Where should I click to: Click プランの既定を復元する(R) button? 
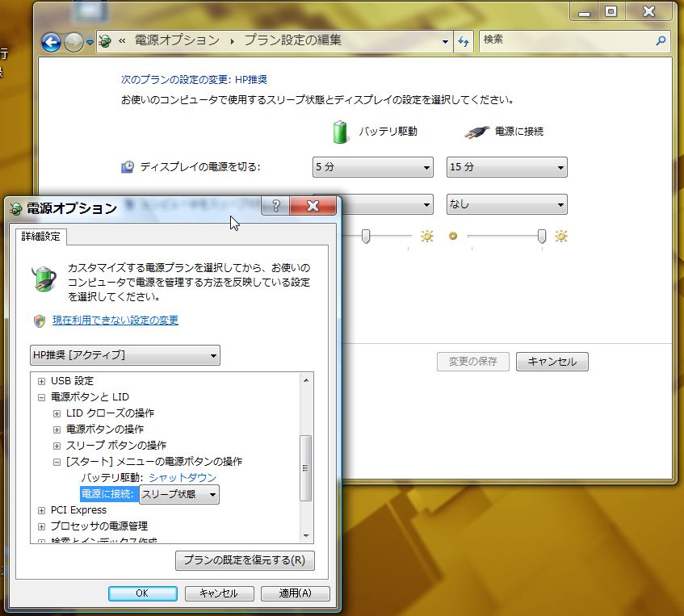click(x=245, y=560)
